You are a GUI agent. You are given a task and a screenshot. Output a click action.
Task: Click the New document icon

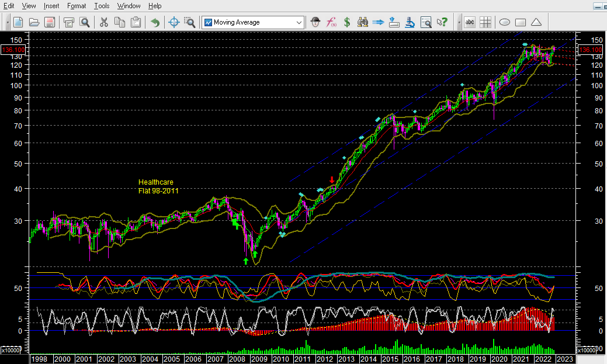coord(18,22)
